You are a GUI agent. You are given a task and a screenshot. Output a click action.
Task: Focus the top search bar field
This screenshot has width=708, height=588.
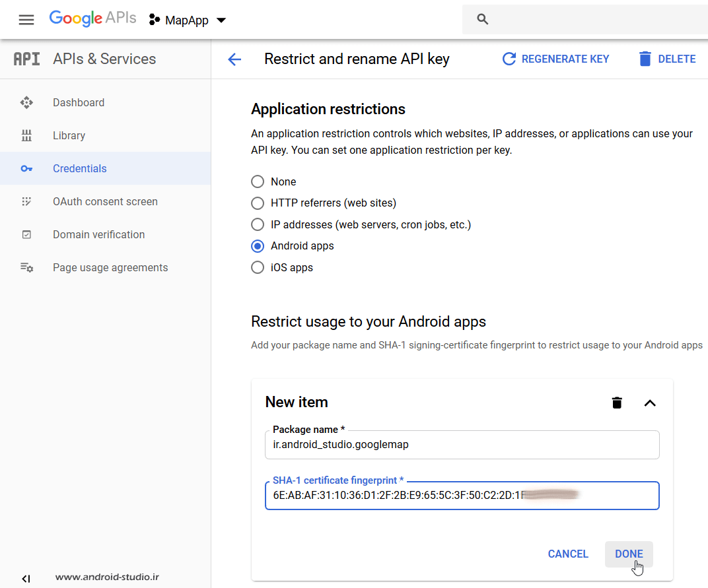(x=584, y=19)
